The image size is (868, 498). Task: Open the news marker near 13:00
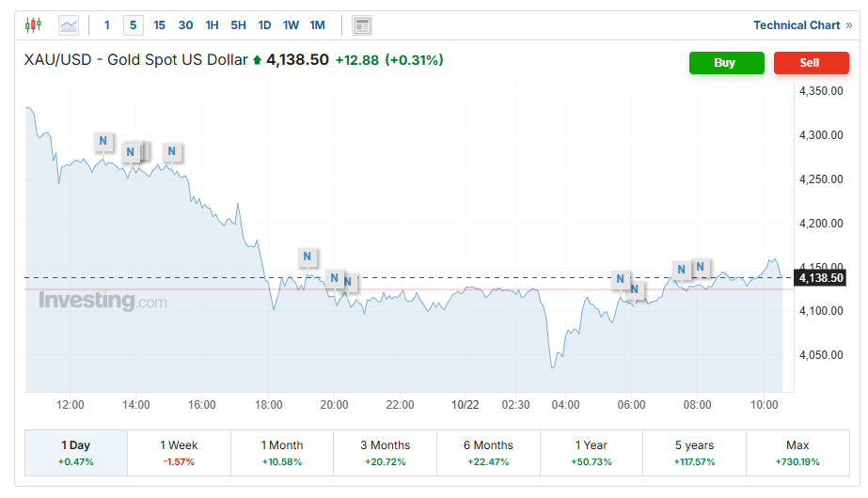[103, 142]
